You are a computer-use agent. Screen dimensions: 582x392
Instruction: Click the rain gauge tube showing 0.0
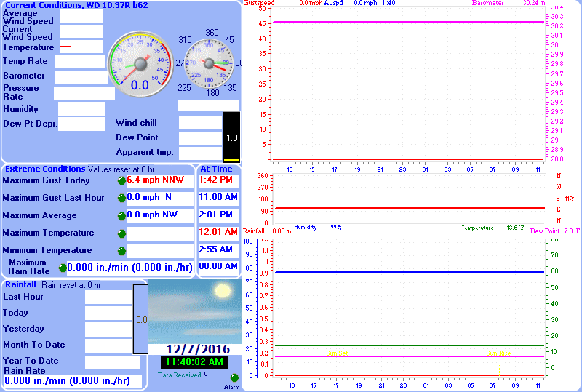[x=140, y=319]
